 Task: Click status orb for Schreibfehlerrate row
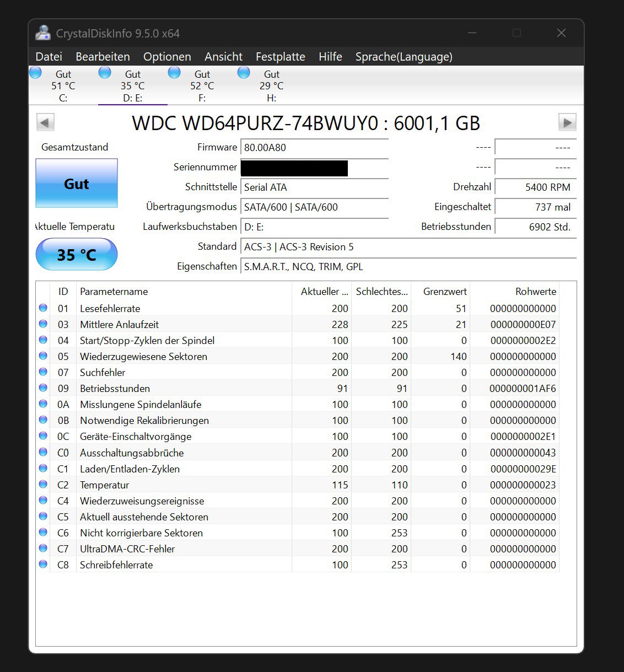tap(43, 565)
